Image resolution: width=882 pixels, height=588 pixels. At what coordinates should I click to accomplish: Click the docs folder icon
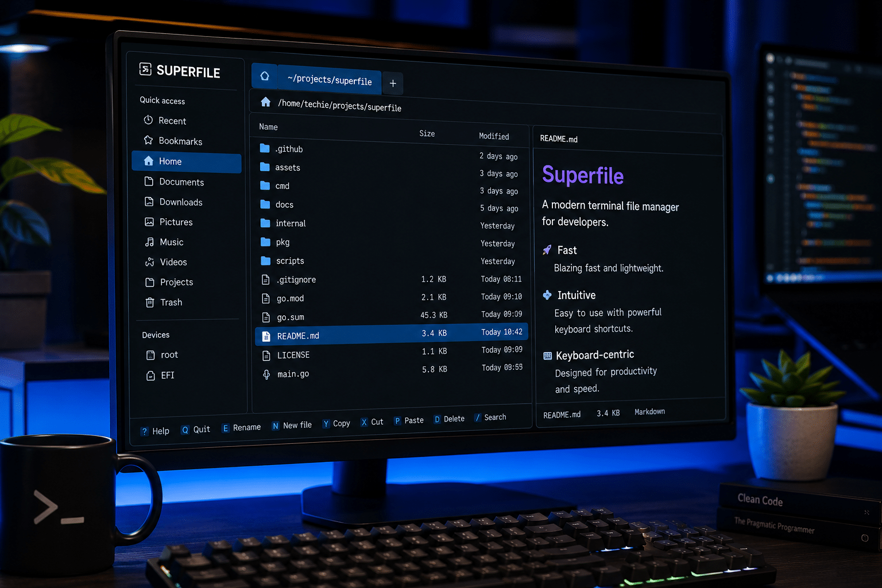click(x=265, y=204)
